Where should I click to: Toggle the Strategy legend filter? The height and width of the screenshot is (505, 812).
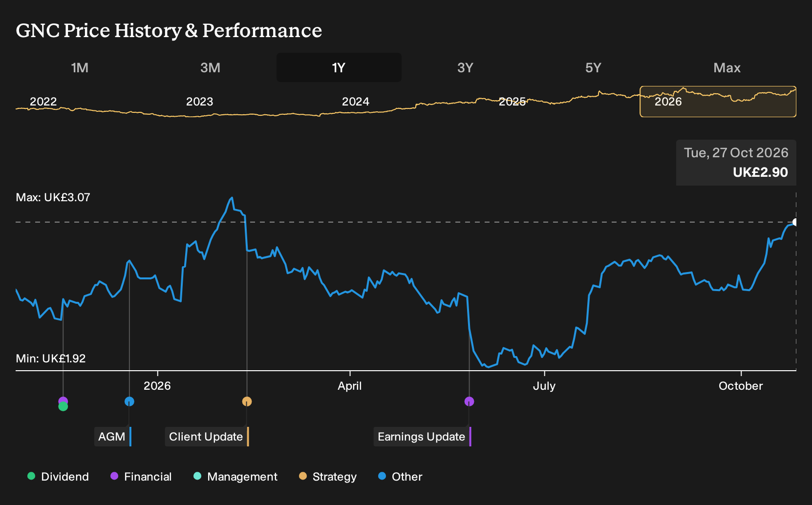click(328, 477)
